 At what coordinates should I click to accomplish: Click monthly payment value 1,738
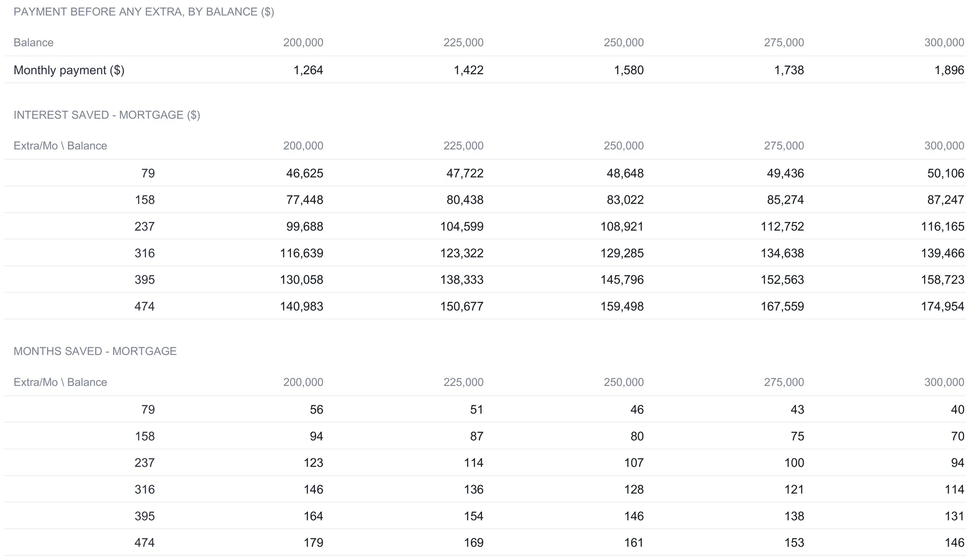click(x=789, y=70)
